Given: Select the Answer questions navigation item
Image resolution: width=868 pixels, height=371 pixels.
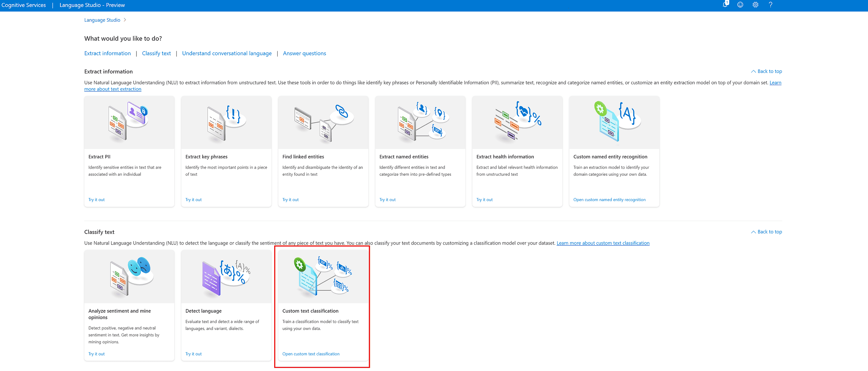Looking at the screenshot, I should point(304,53).
